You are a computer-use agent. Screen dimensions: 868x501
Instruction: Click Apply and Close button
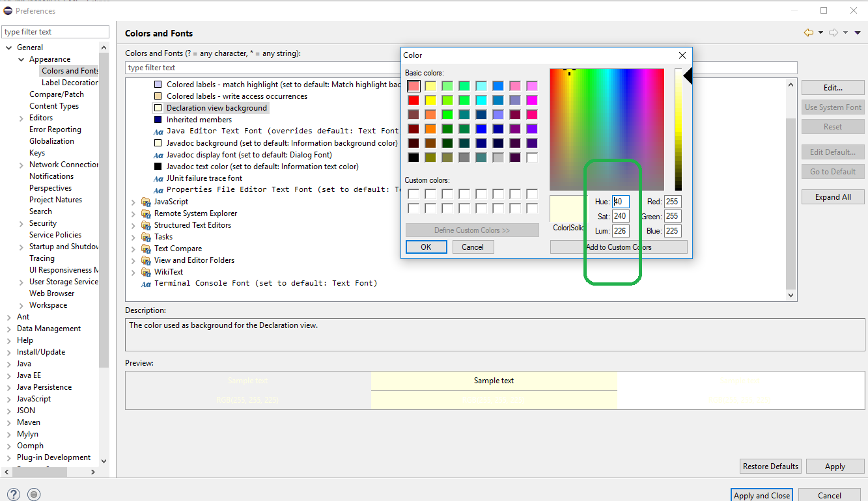point(762,495)
